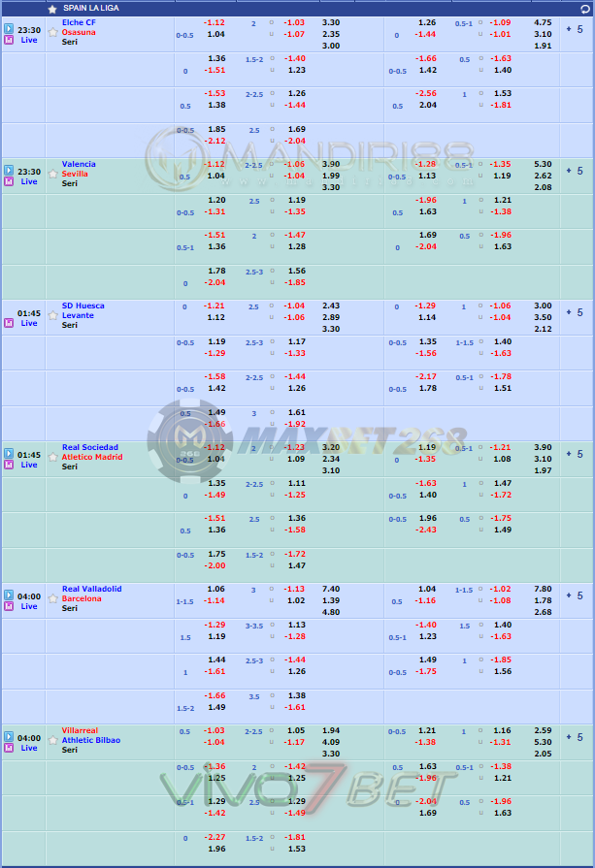The image size is (595, 868).
Task: Select Elche match draw odds 3.00
Action: 331,46
